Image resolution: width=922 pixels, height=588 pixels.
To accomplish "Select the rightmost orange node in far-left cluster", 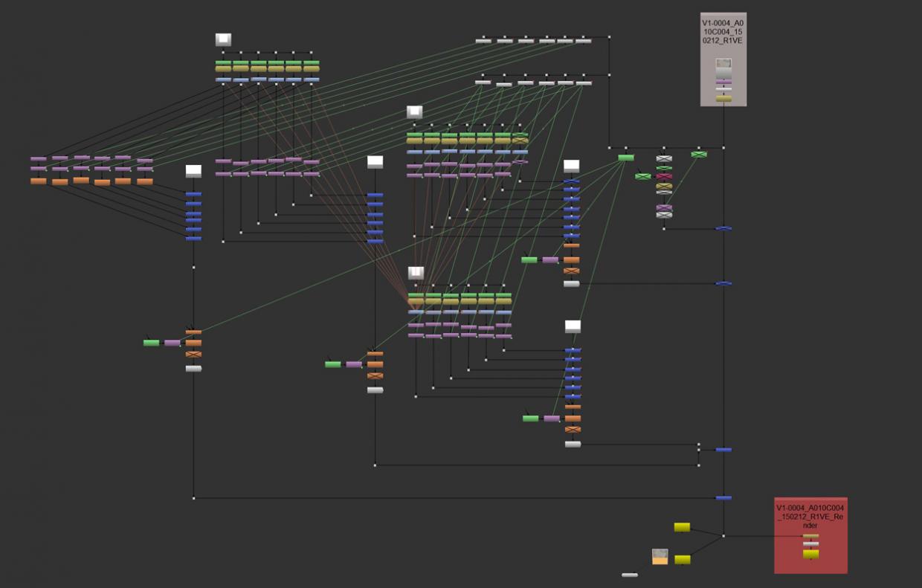I will 145,181.
